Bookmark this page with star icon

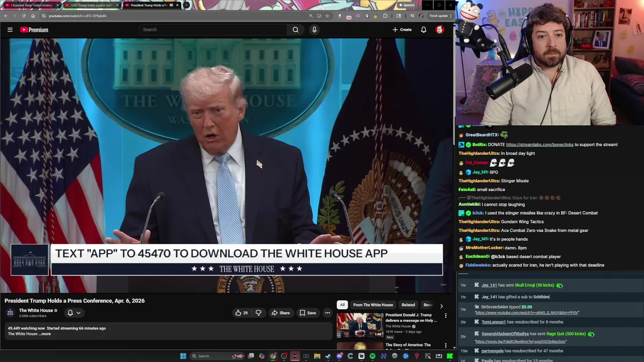(x=327, y=16)
